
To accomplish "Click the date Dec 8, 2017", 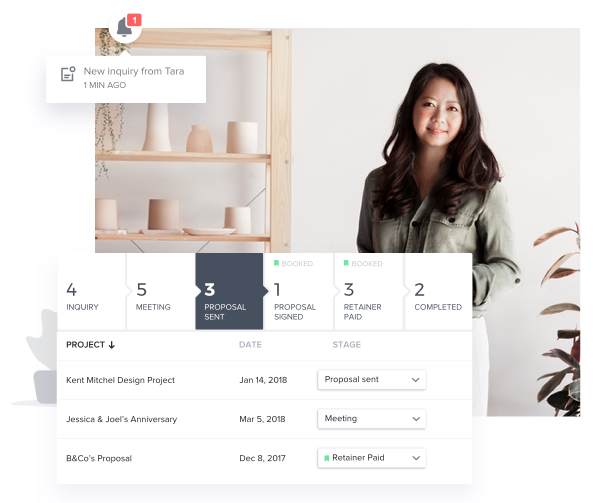I will [x=262, y=458].
